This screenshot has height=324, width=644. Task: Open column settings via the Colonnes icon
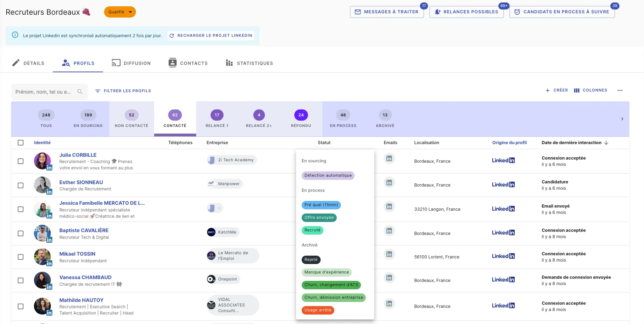point(577,90)
